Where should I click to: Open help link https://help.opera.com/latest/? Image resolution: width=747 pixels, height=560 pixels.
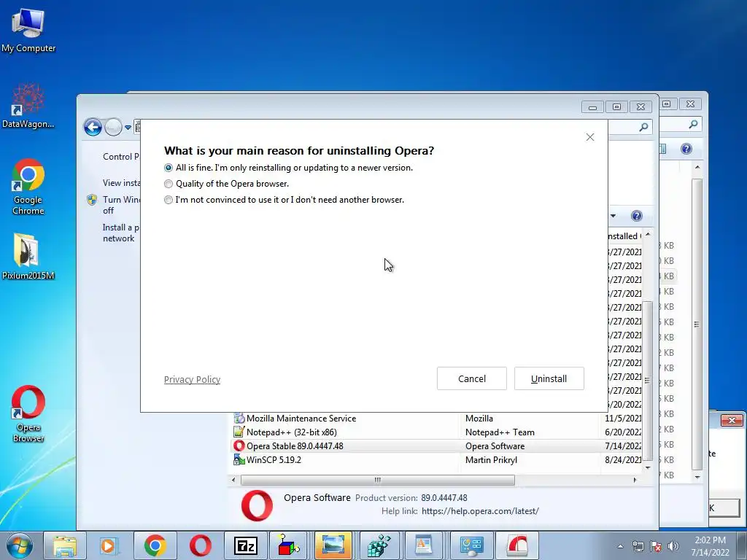[480, 511]
